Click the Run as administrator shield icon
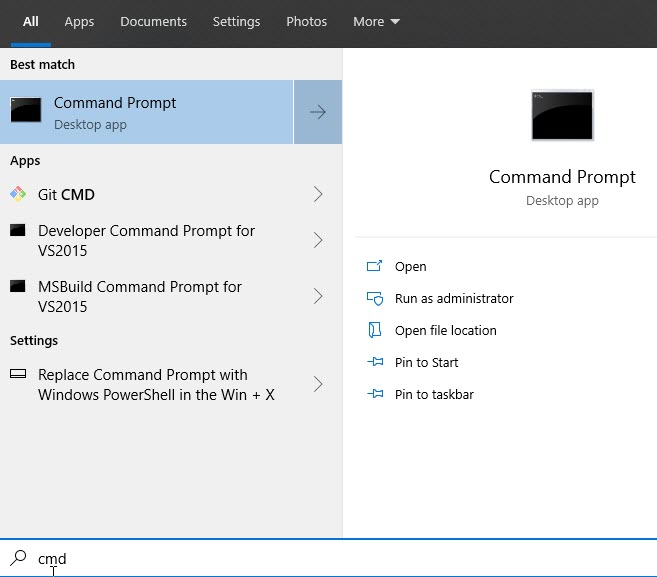Image resolution: width=657 pixels, height=577 pixels. click(375, 298)
